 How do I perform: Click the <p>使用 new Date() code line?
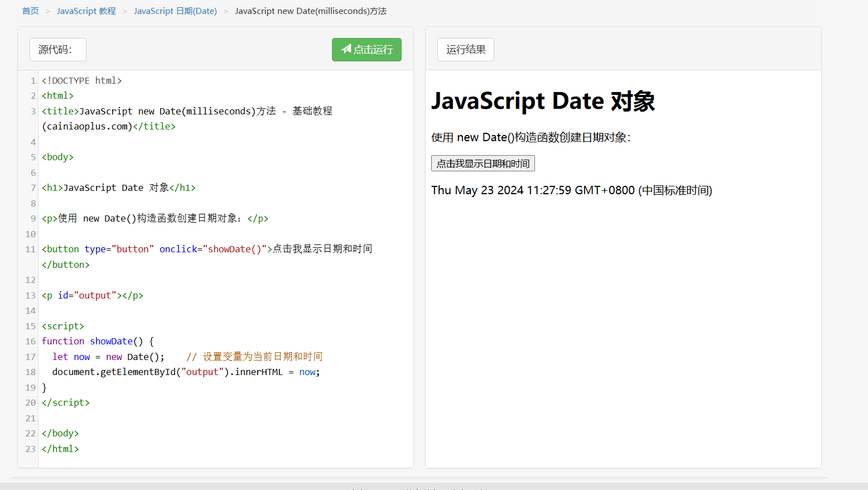[155, 218]
